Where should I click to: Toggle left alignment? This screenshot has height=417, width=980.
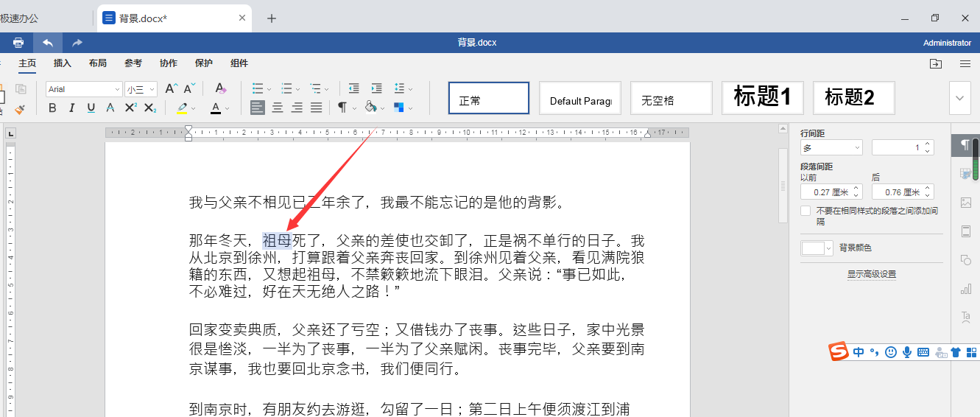(x=258, y=108)
